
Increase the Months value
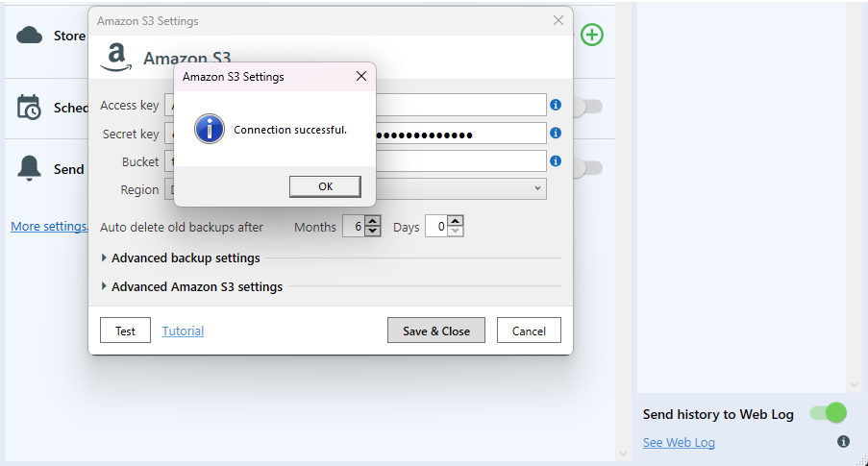coord(373,221)
